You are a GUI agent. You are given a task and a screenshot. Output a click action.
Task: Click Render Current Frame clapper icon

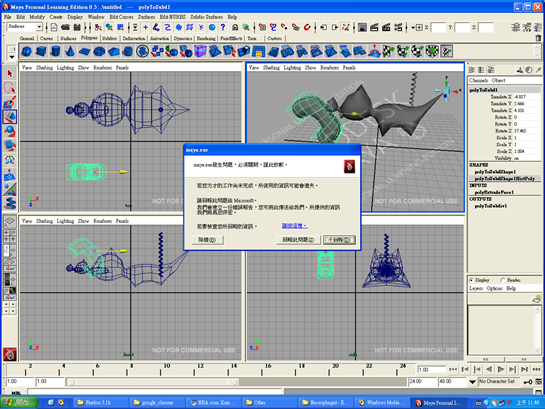(x=374, y=27)
